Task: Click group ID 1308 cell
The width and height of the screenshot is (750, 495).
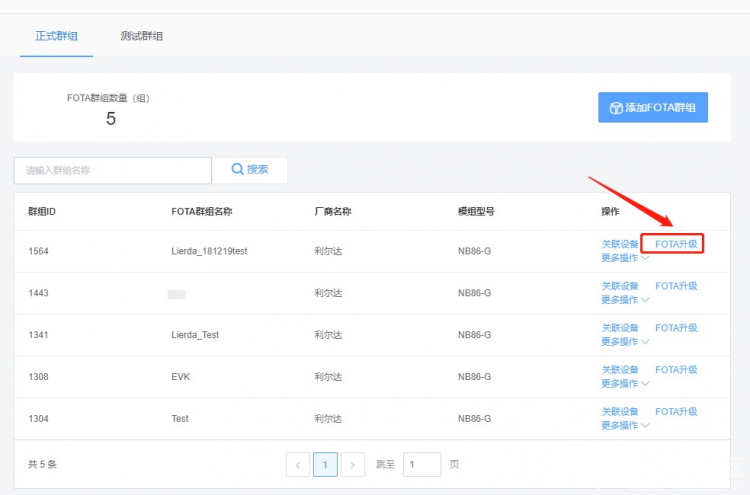Action: [x=38, y=377]
